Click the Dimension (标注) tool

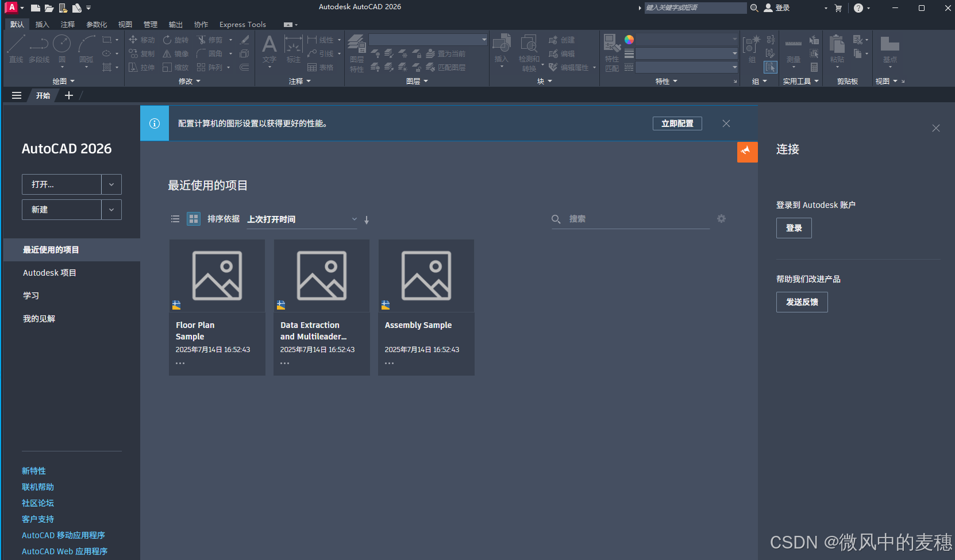(x=294, y=49)
